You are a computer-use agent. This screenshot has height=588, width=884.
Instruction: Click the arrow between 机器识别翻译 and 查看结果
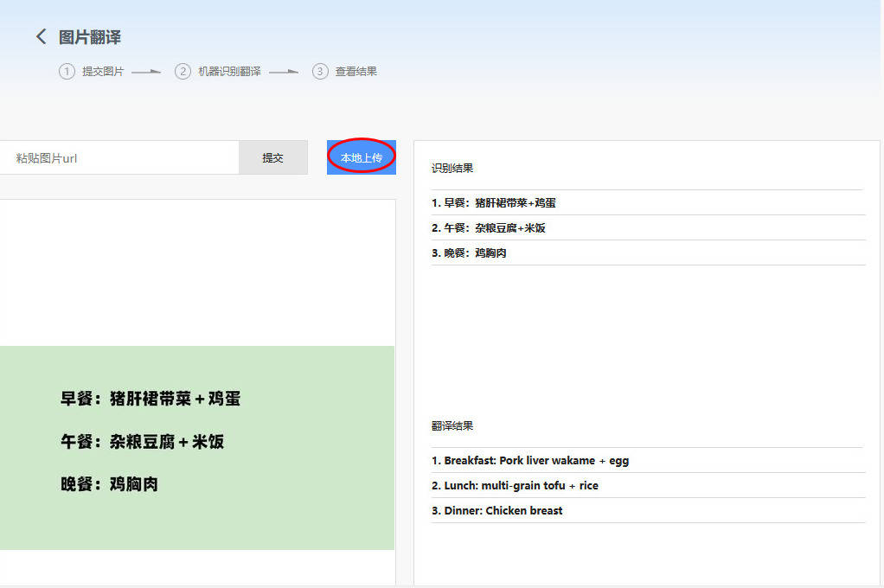285,71
